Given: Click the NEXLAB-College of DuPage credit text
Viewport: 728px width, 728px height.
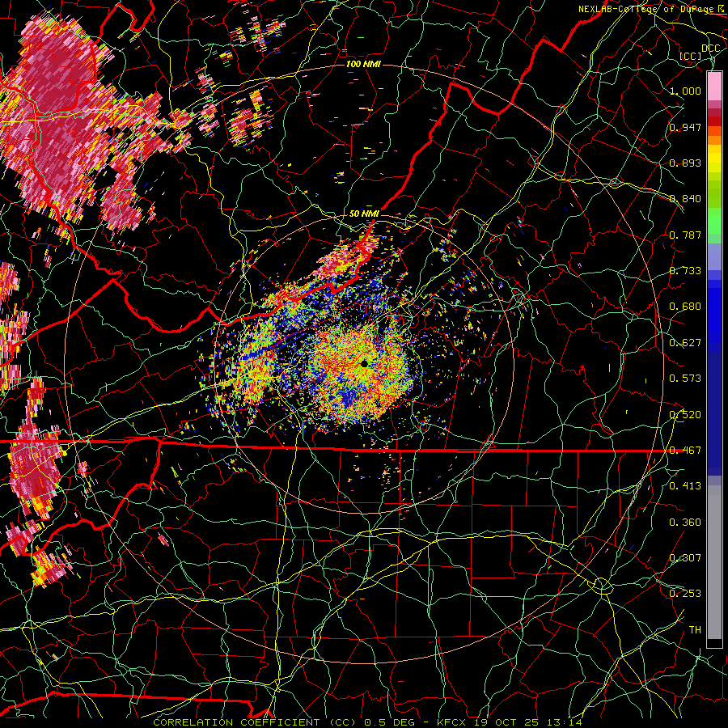Looking at the screenshot, I should point(648,9).
